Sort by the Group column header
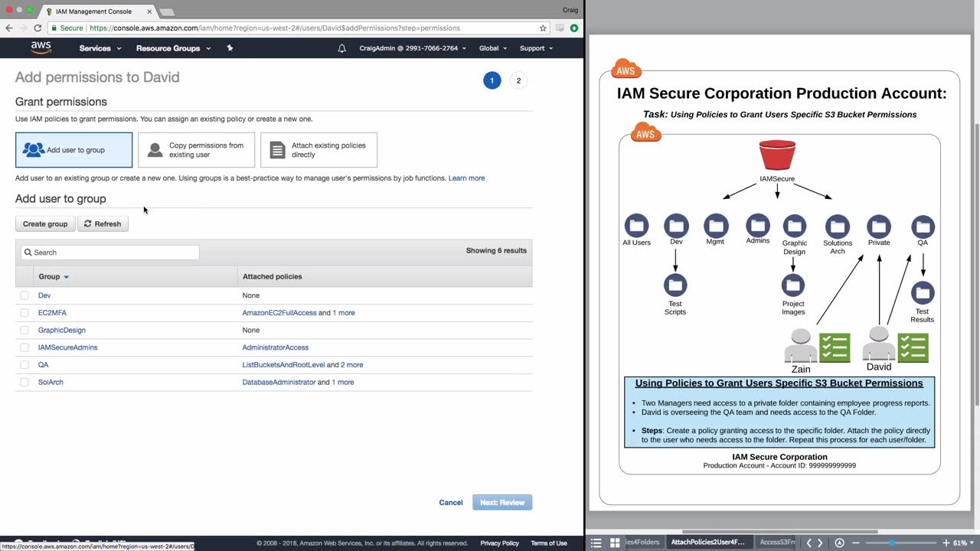 54,276
